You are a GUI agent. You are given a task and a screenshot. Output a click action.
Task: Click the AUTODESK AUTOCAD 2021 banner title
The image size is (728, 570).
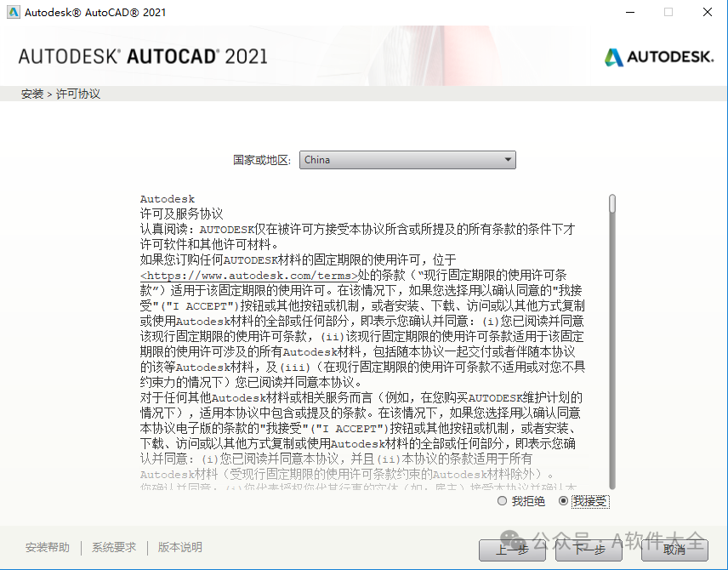pos(143,57)
